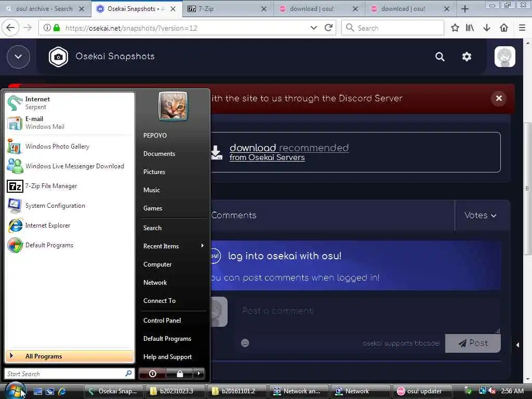This screenshot has height=399, width=532.
Task: Select the first download | osu! tab
Action: [x=319, y=9]
